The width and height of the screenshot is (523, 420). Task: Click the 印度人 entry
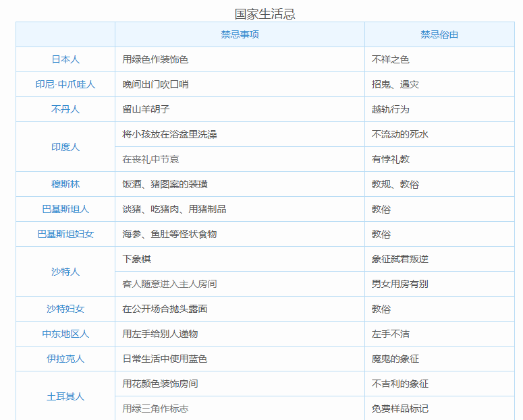(65, 147)
